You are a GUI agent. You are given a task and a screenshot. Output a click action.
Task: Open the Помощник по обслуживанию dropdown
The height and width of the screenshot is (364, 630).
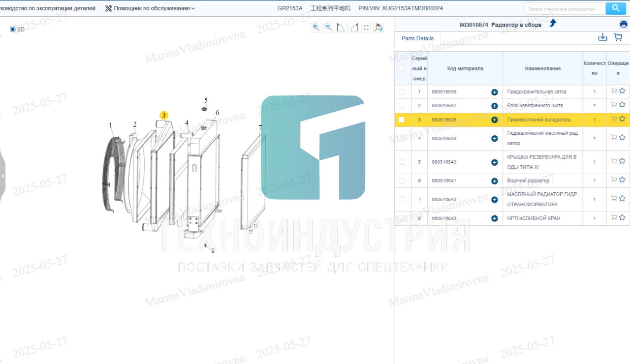[x=150, y=8]
